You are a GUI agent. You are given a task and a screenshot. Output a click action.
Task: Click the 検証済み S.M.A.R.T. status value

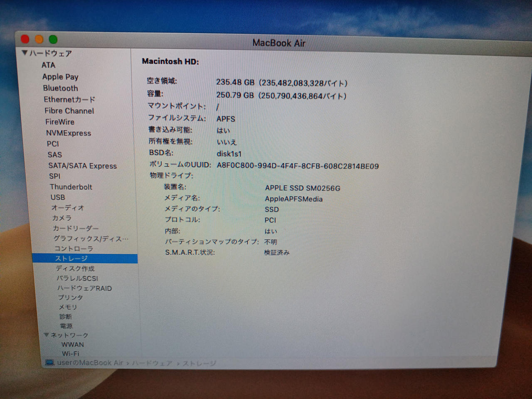[x=277, y=252]
